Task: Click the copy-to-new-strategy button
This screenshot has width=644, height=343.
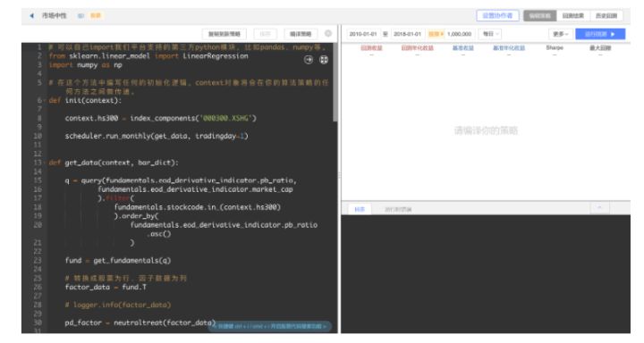Action: click(225, 34)
